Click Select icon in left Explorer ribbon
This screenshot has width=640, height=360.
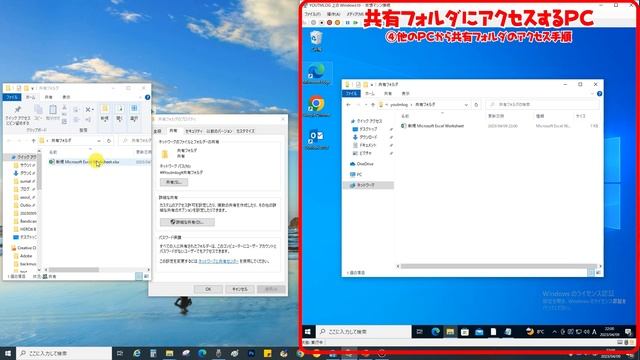pyautogui.click(x=134, y=109)
